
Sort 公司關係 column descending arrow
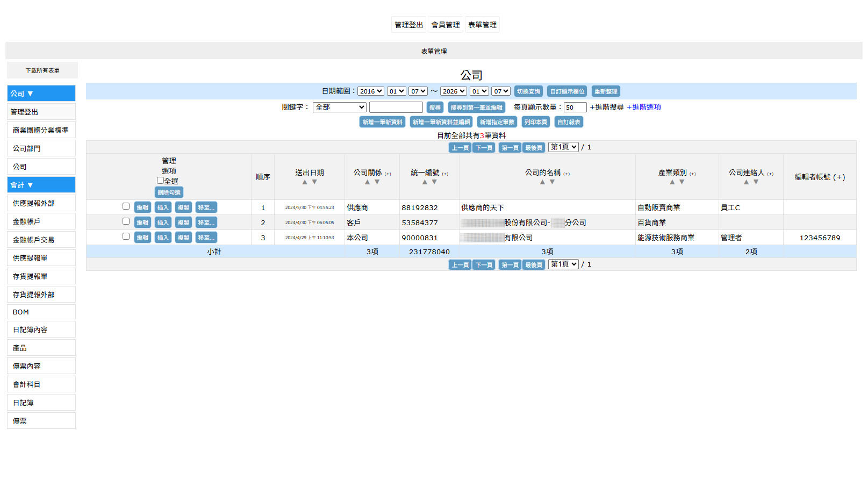[377, 182]
